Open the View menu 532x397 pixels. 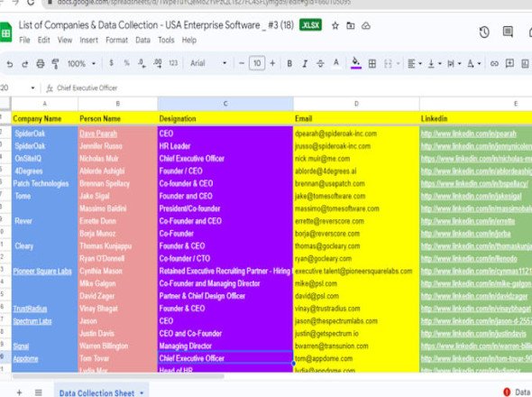(65, 40)
